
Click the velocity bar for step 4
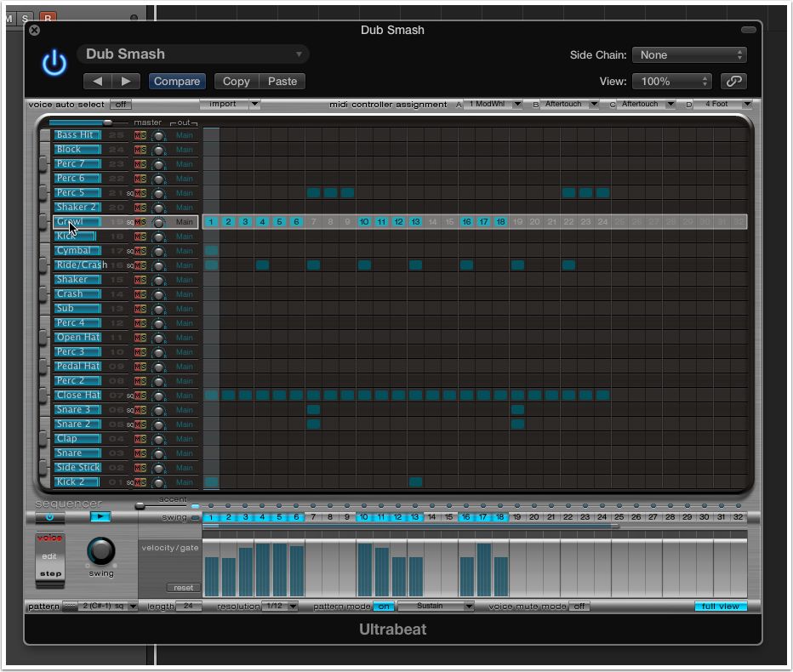pyautogui.click(x=262, y=570)
